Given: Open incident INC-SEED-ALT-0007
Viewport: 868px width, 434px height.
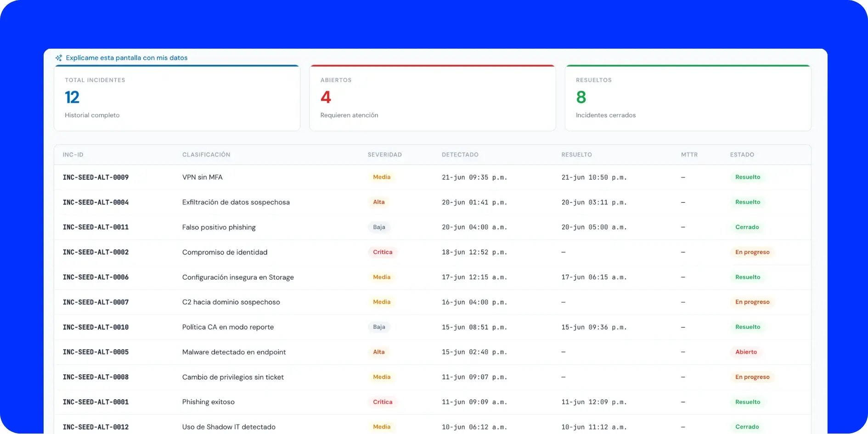Looking at the screenshot, I should pos(96,302).
